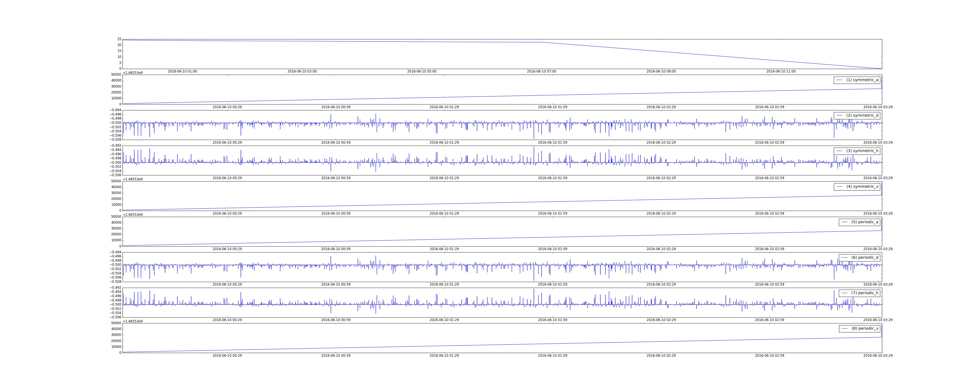Image resolution: width=980 pixels, height=392 pixels.
Task: Click the 01:59 tick below symmetric_d plot
Action: tap(552, 143)
